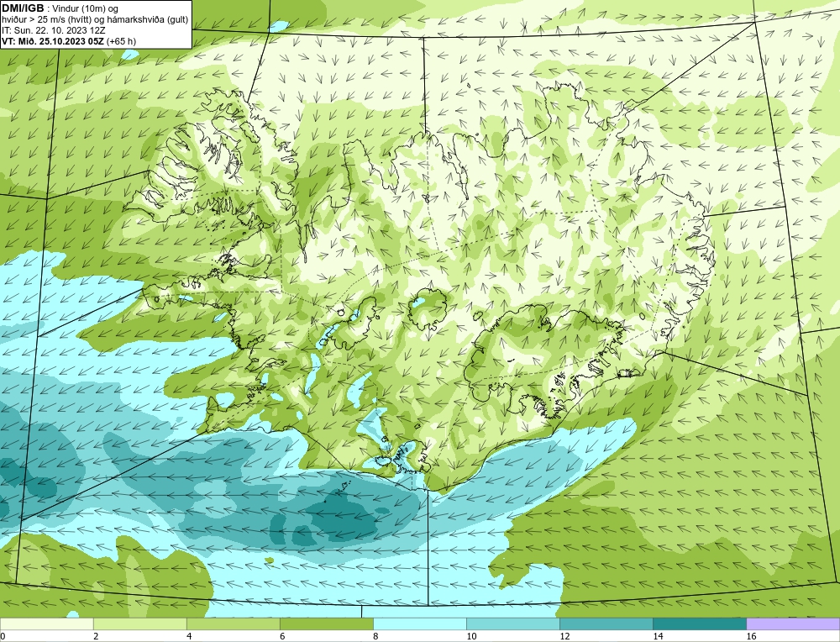840x642 pixels.
Task: Click the legend value label '14'
Action: [x=658, y=636]
